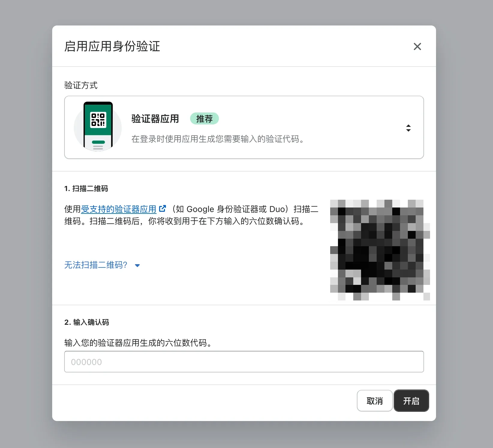Screen dimensions: 493x448
Task: Click the up-down arrows on the method selector
Action: click(409, 128)
